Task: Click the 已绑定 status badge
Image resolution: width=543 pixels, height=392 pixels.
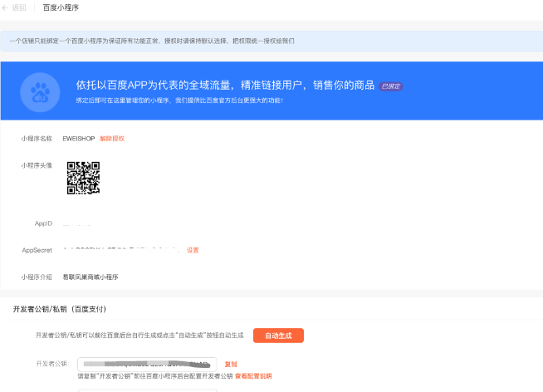Action: [x=390, y=86]
